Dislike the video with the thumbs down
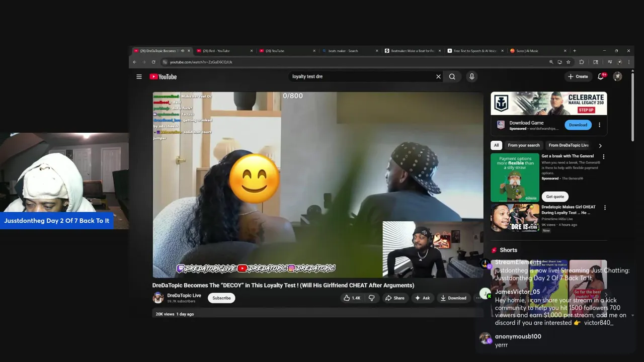 (372, 298)
